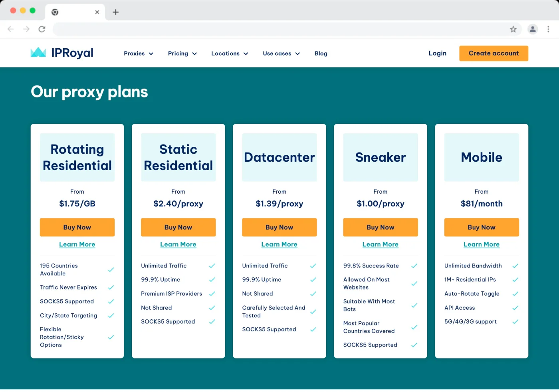This screenshot has width=559, height=392.
Task: Click the Mobile plan header
Action: pyautogui.click(x=482, y=157)
